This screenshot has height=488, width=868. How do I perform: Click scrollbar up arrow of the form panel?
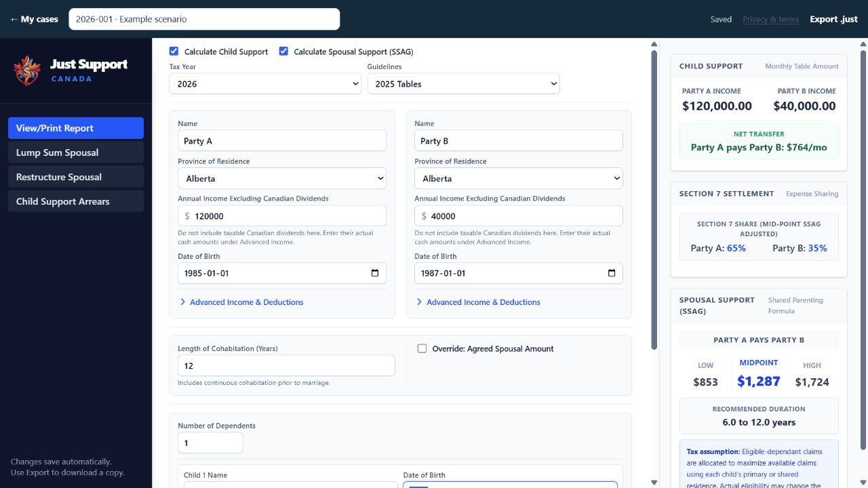point(654,45)
